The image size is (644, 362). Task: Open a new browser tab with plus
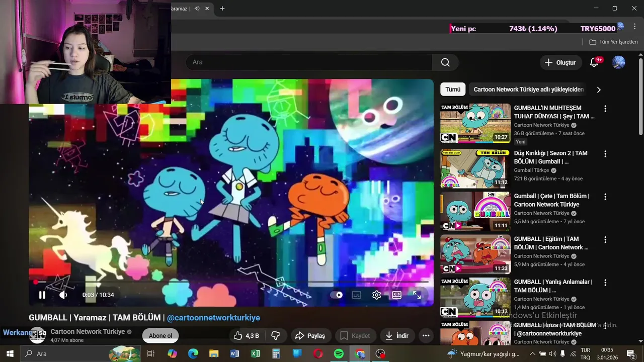(x=222, y=9)
